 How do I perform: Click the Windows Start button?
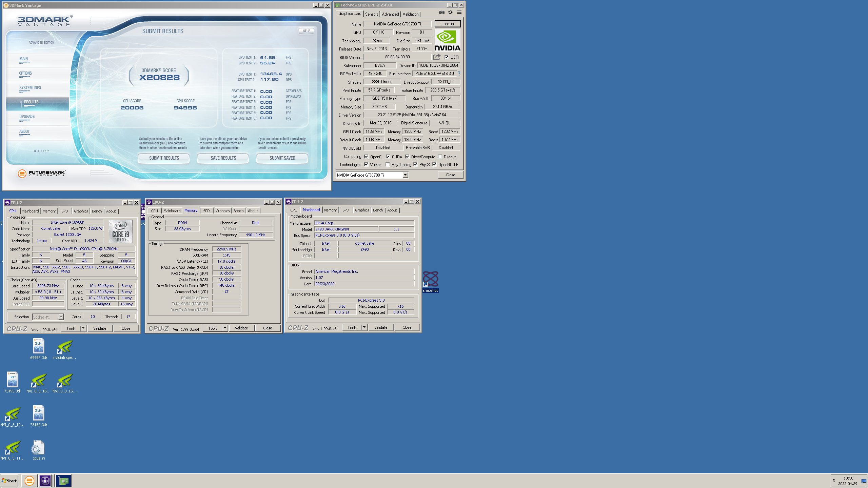point(9,481)
